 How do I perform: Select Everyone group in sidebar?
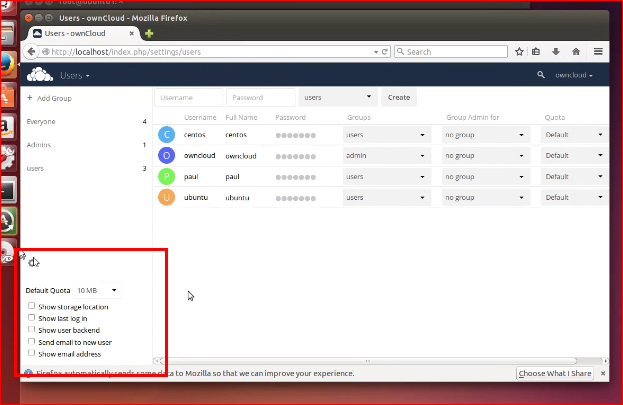86,122
